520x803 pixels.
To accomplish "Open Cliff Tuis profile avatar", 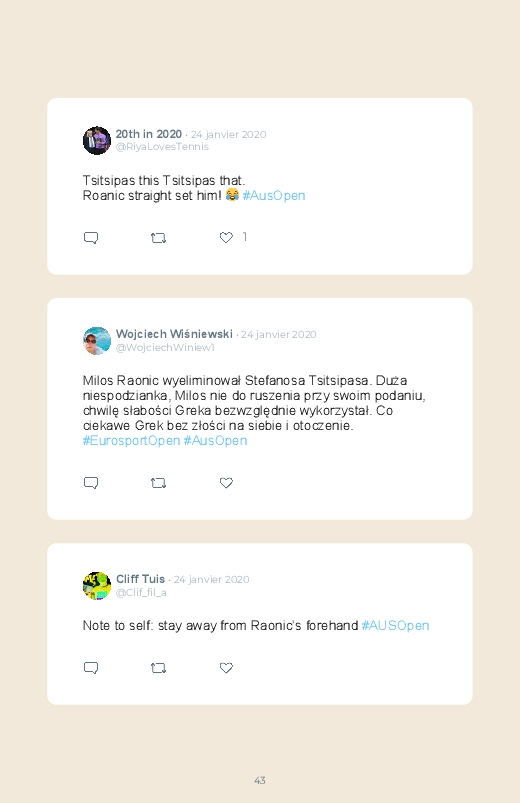I will tap(97, 586).
